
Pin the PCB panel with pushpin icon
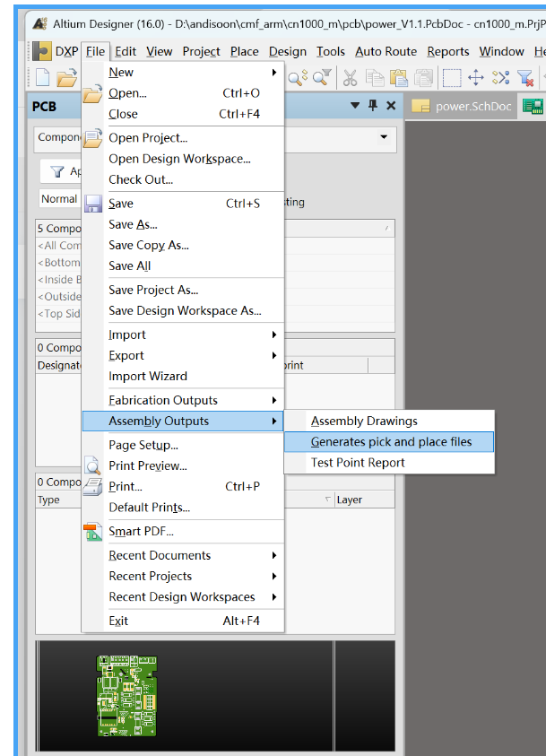pyautogui.click(x=372, y=105)
